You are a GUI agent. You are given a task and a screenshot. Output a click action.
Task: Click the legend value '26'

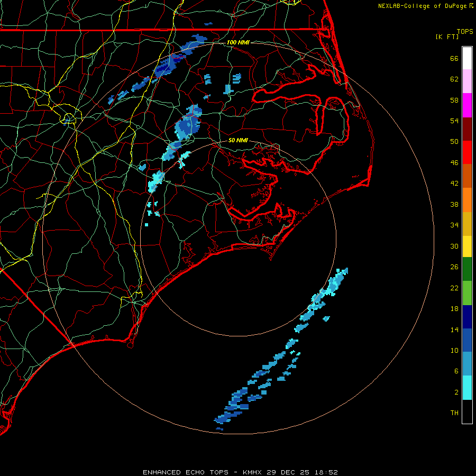coord(454,267)
